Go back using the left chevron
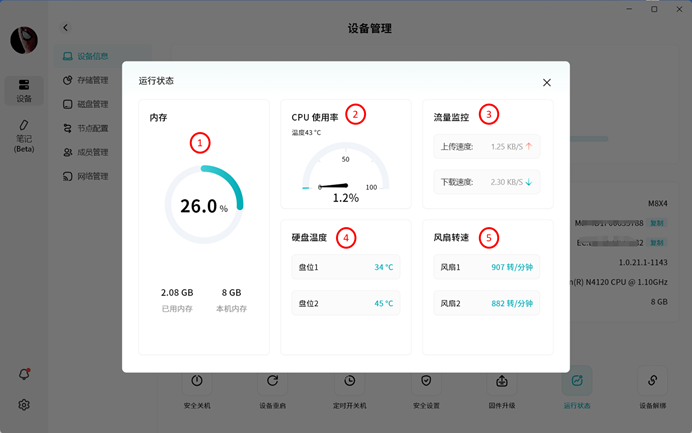 click(x=66, y=28)
